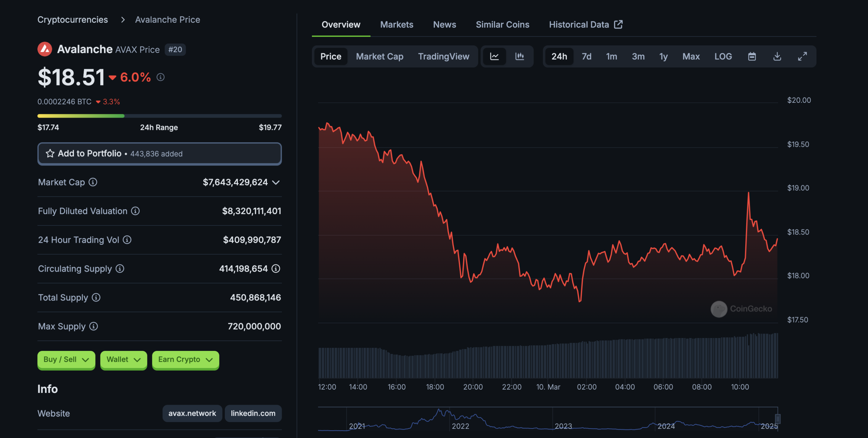868x438 pixels.
Task: Click the Avalanche red logo icon
Action: 45,49
